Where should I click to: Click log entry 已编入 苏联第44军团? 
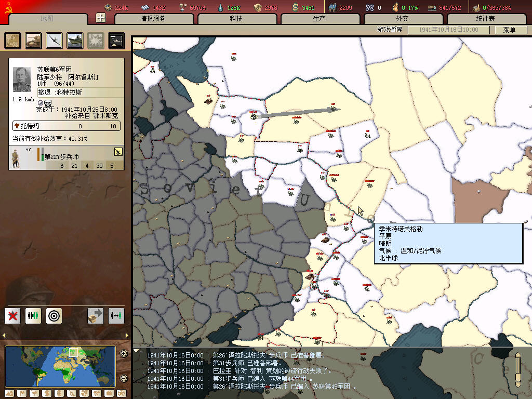tap(230, 379)
